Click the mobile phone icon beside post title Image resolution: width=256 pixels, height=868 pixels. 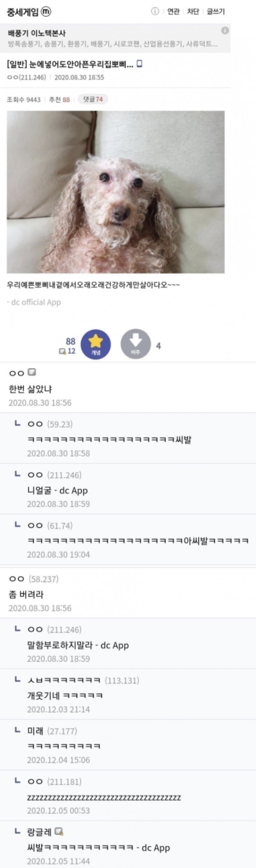coord(139,64)
